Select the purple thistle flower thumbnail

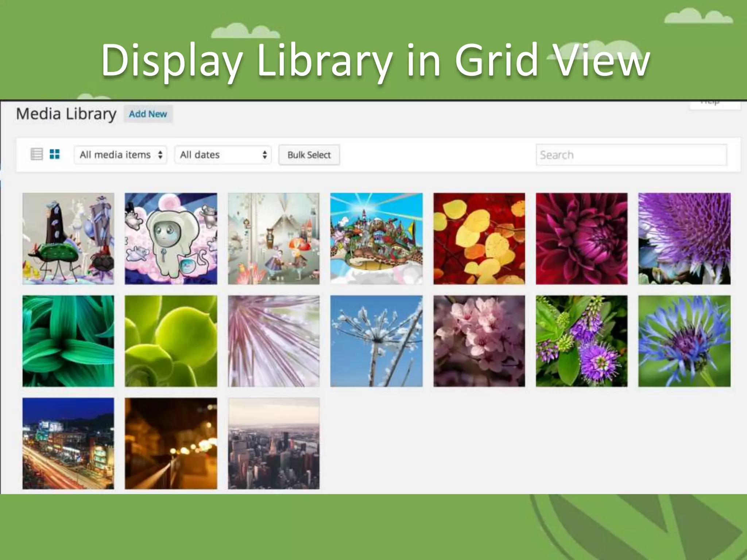point(685,239)
